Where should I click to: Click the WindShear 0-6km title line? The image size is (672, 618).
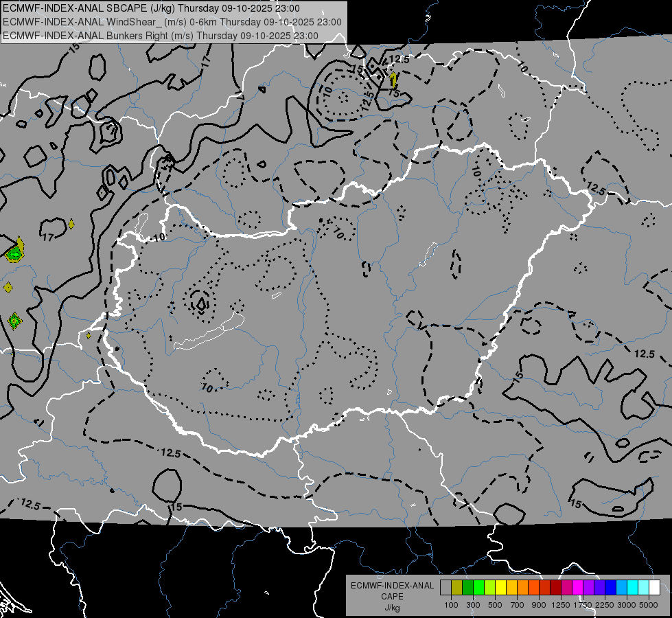[x=172, y=22]
